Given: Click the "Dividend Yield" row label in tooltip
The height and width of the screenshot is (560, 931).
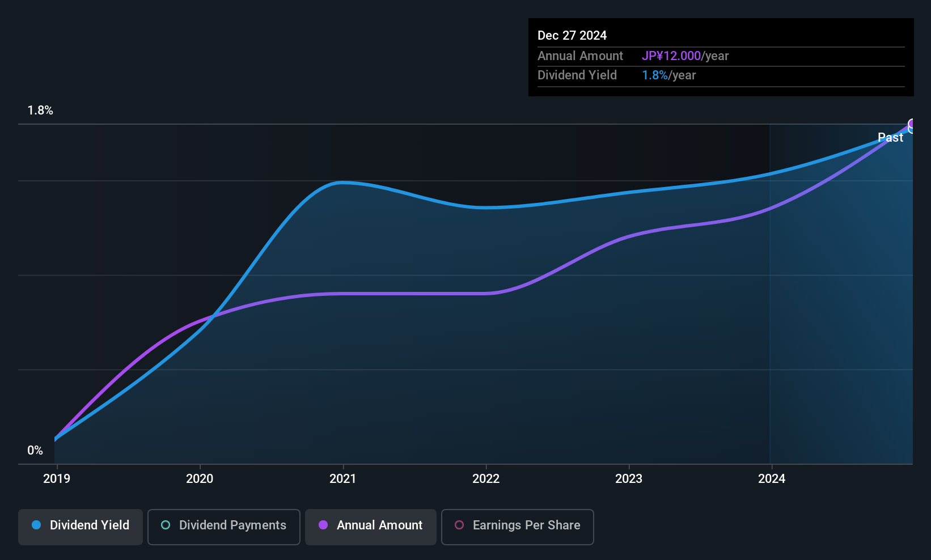Looking at the screenshot, I should click(577, 75).
